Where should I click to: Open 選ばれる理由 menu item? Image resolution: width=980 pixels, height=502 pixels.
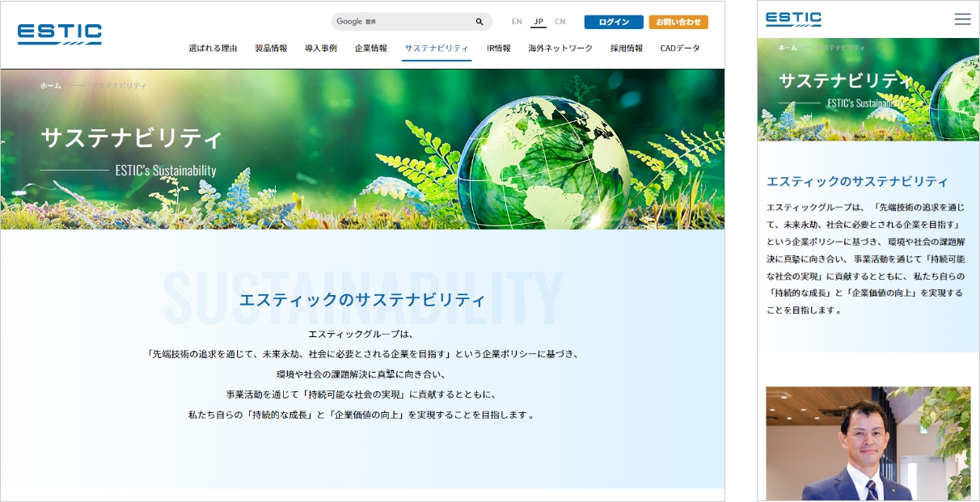pos(213,49)
